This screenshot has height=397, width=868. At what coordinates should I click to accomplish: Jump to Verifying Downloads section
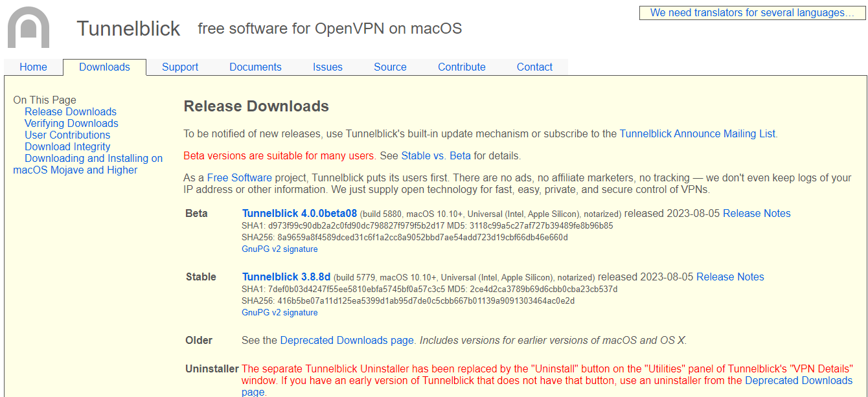tap(71, 123)
